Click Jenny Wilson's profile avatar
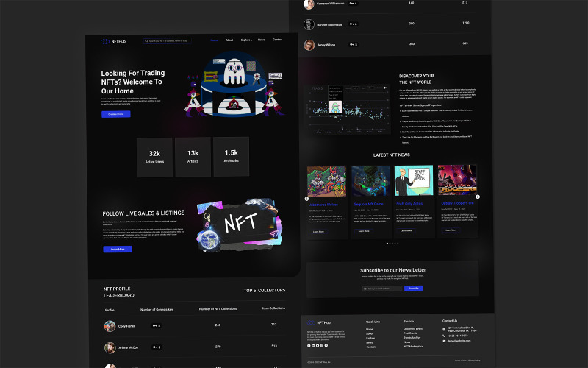This screenshot has width=588, height=368. (x=309, y=44)
